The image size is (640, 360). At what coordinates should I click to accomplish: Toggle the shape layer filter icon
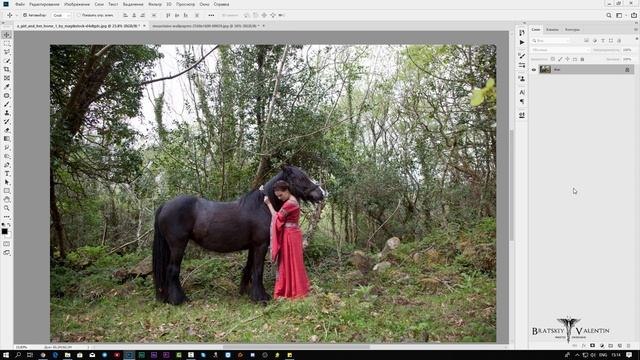click(x=611, y=40)
